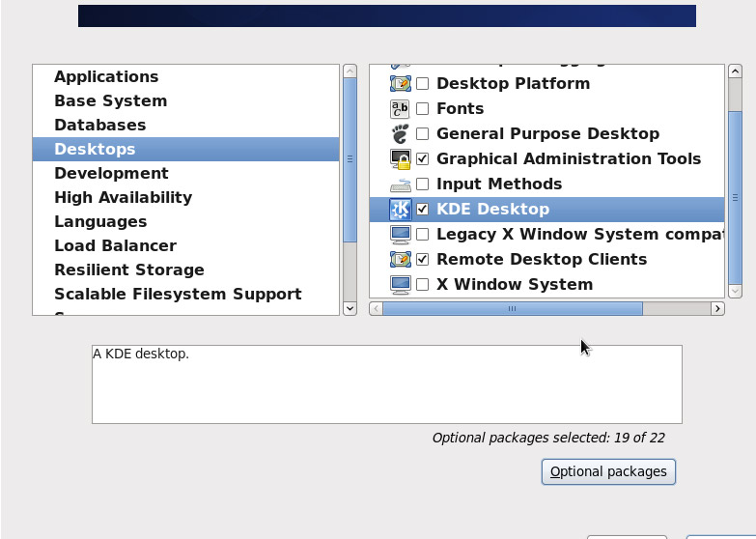Viewport: 756px width, 539px height.
Task: Click the Desktop Platform icon
Action: [x=400, y=84]
